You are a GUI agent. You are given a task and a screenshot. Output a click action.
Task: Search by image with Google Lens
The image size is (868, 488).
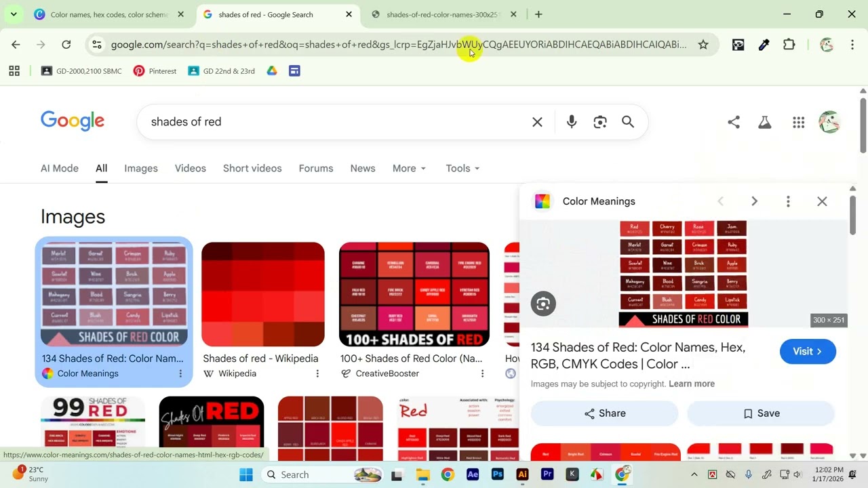click(x=600, y=122)
